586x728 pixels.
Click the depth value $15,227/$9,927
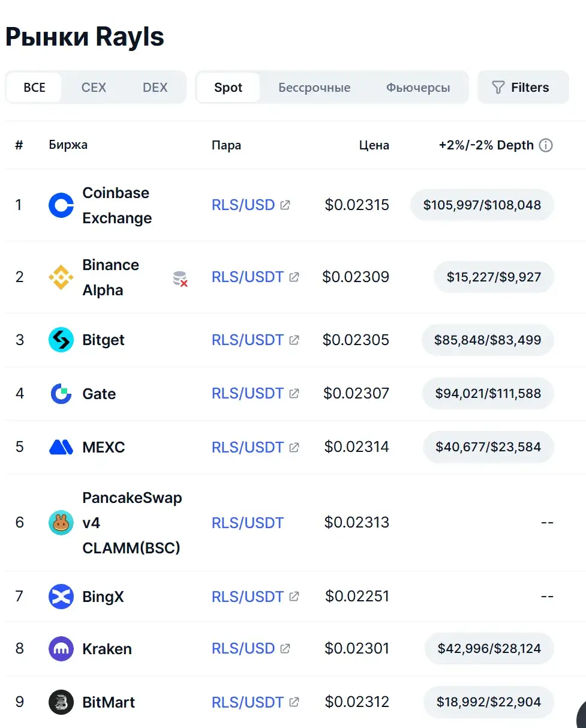[x=494, y=277]
